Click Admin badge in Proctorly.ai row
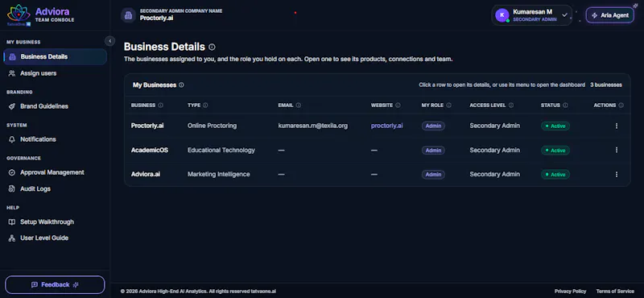The width and height of the screenshot is (644, 298). click(433, 126)
